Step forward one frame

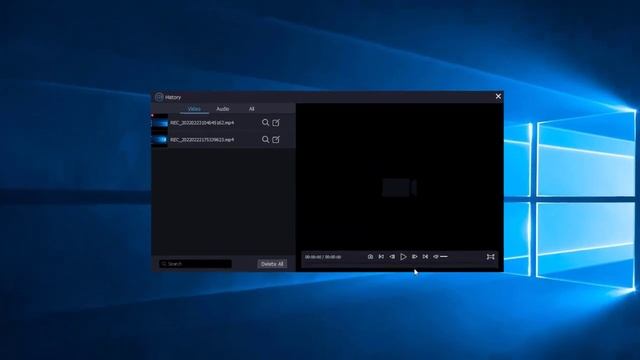pyautogui.click(x=414, y=257)
